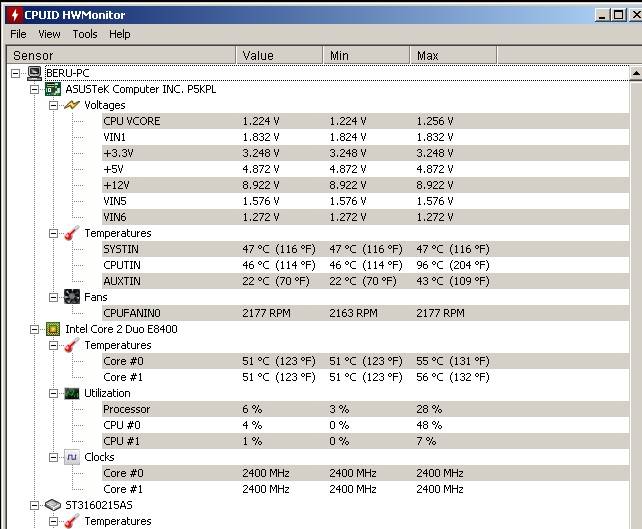Select the VIN6 voltage row

tap(365, 217)
